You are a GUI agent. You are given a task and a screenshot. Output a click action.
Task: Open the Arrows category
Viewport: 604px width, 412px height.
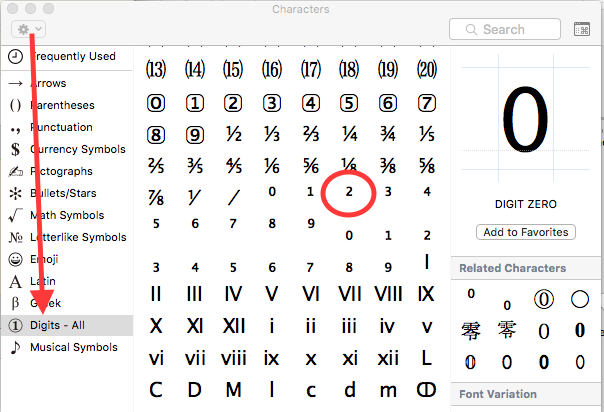tap(67, 83)
